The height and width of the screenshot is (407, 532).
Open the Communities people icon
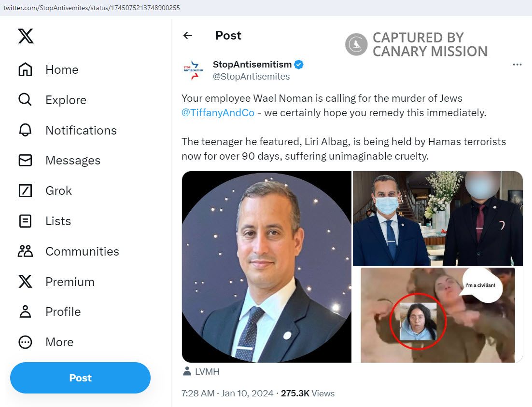25,251
